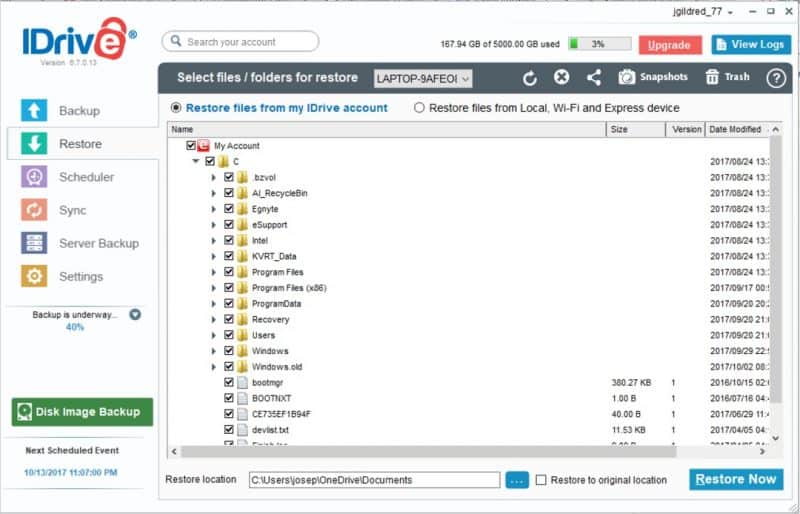Click the Disk Image Backup button
800x514 pixels.
(x=82, y=412)
